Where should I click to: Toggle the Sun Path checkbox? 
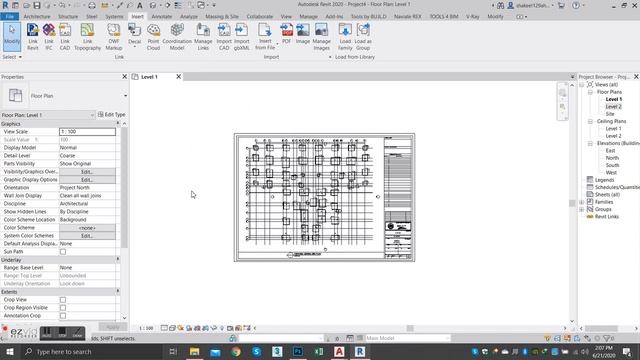click(x=63, y=252)
